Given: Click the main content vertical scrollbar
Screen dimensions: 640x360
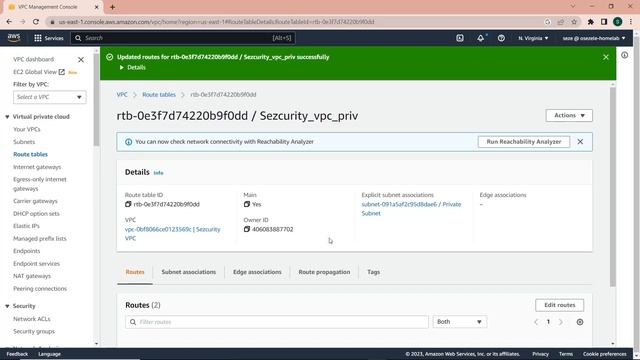Looking at the screenshot, I should pos(613,186).
